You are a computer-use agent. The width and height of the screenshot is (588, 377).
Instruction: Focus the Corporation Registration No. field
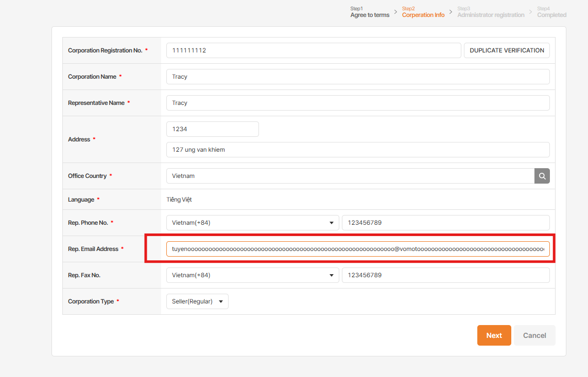point(313,50)
